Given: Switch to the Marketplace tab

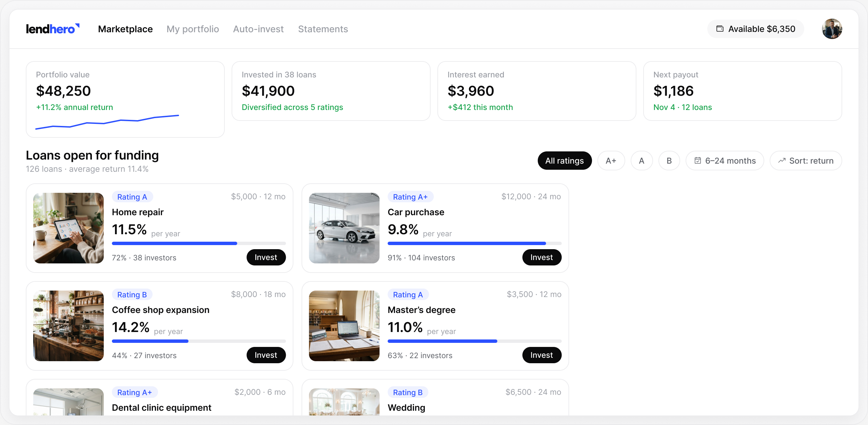Looking at the screenshot, I should [125, 29].
